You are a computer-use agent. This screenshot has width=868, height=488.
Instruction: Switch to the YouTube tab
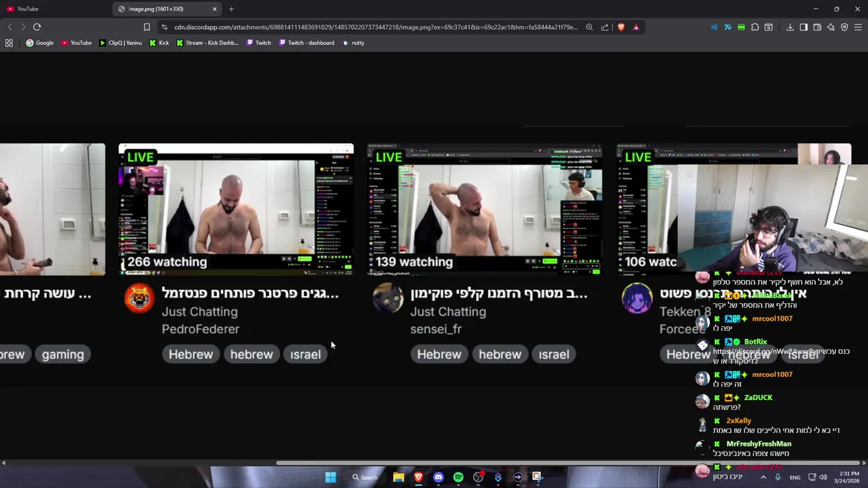[54, 9]
